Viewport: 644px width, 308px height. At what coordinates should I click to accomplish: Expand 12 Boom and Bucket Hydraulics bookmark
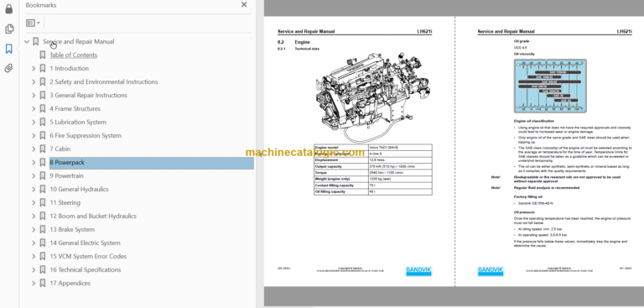coord(34,217)
